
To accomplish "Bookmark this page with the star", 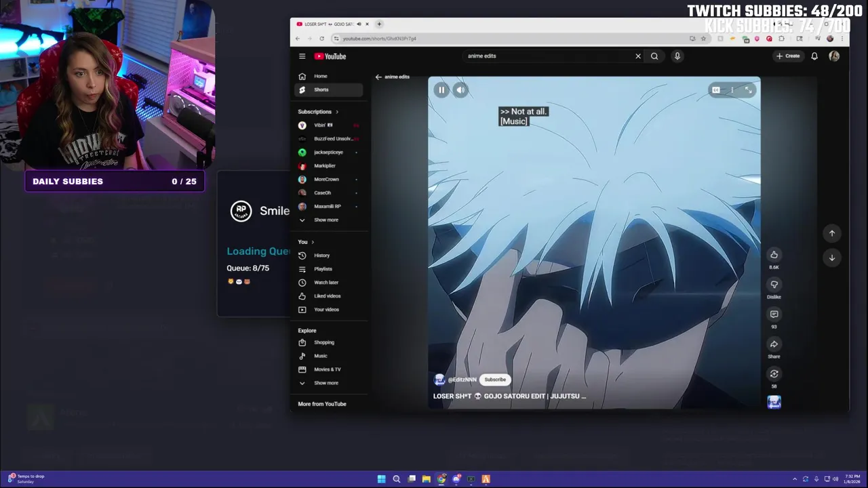I will 703,39.
